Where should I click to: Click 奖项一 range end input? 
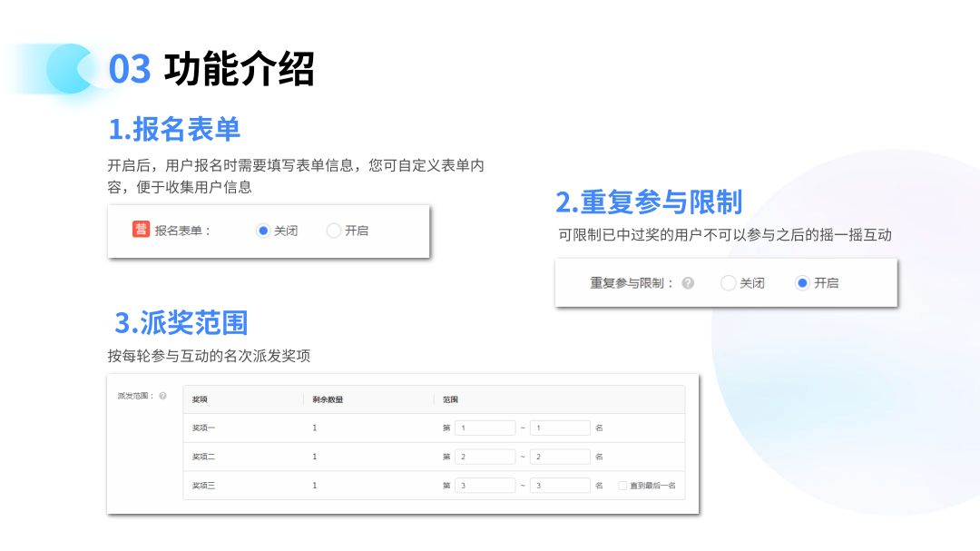pos(560,428)
